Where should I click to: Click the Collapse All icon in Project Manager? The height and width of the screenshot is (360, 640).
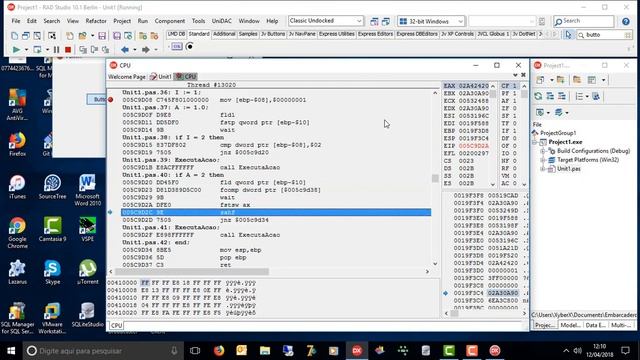[562, 96]
